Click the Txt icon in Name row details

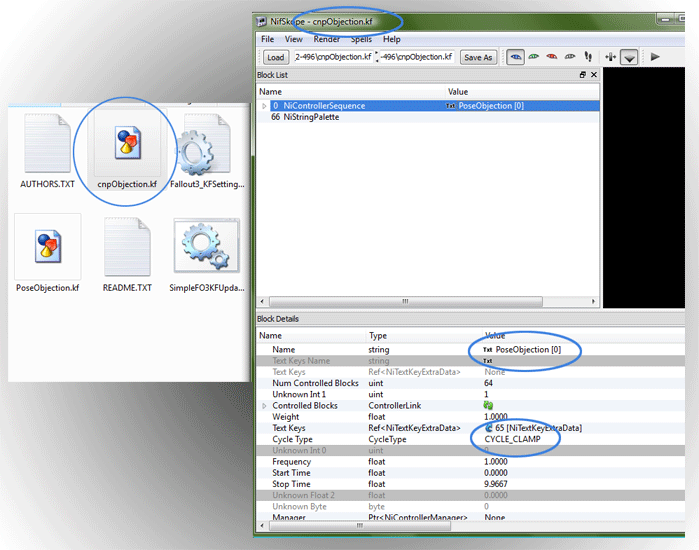click(488, 350)
